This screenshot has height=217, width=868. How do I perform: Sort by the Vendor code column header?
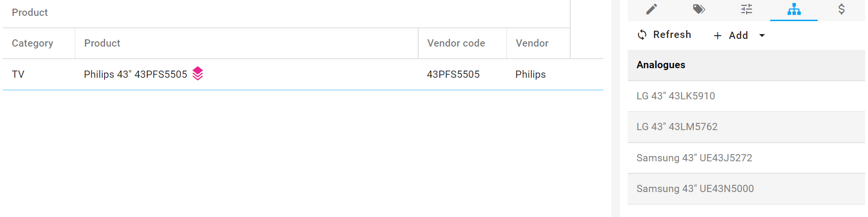(456, 43)
